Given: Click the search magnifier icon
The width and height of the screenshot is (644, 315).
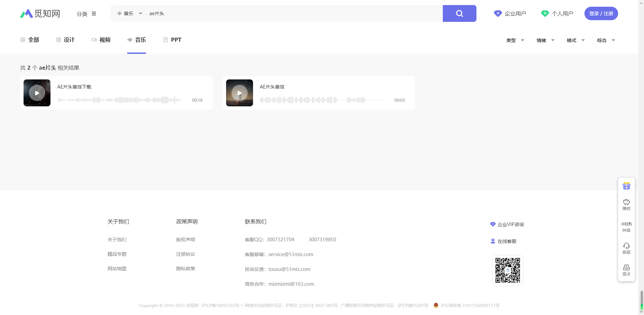Looking at the screenshot, I should pos(459,13).
